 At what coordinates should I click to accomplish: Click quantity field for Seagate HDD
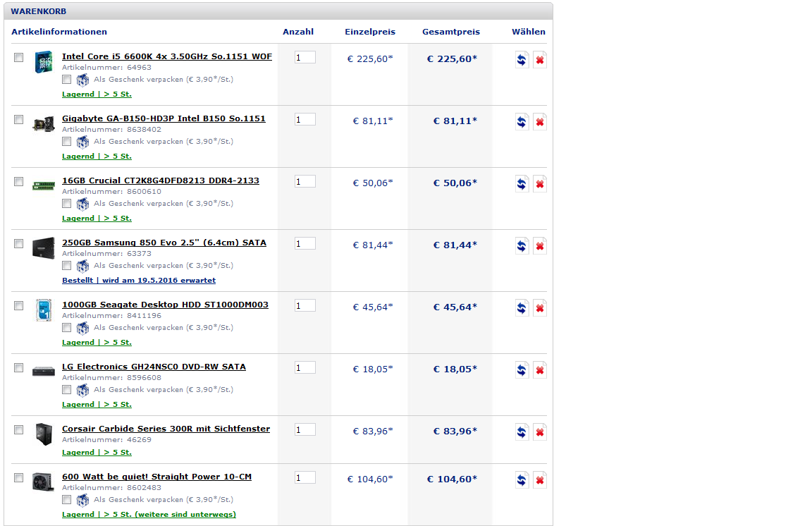click(x=305, y=306)
